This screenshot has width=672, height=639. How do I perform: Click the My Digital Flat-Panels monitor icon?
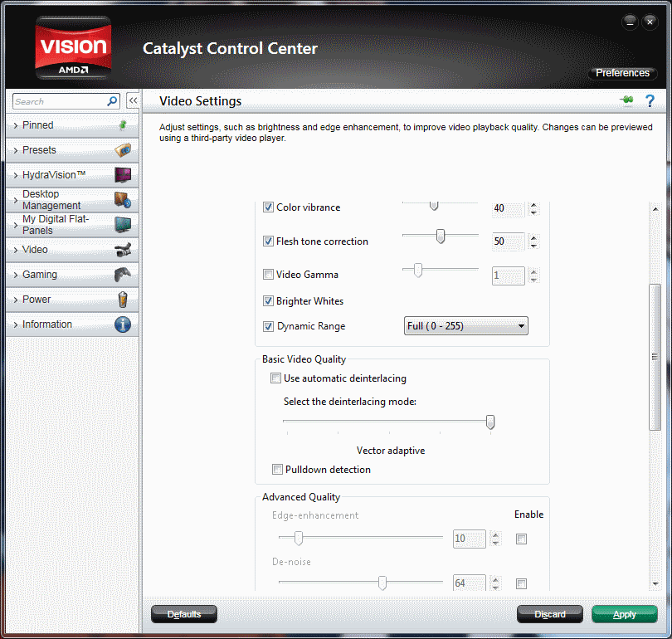coord(123,225)
